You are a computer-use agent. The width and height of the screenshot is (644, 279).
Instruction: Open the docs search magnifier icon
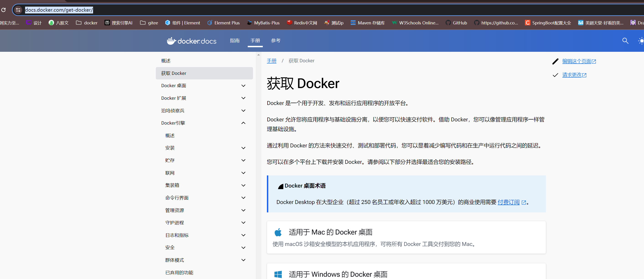pyautogui.click(x=625, y=41)
